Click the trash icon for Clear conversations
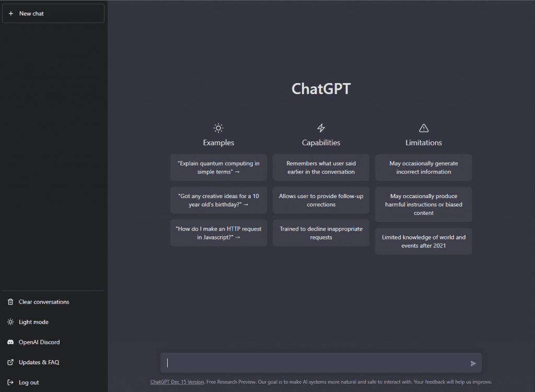535x392 pixels. coord(10,302)
